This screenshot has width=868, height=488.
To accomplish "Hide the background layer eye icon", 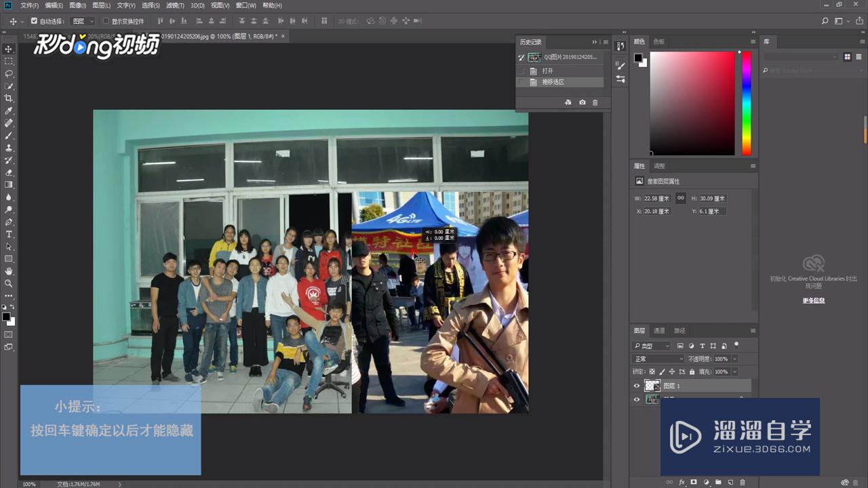I will [636, 399].
